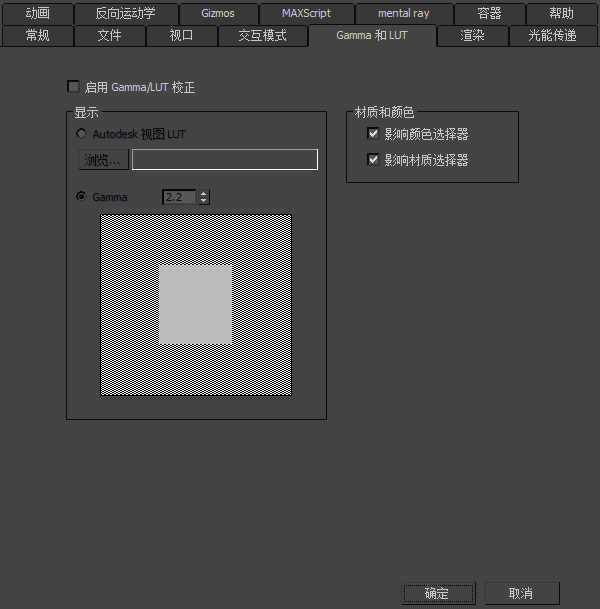Select the MAXScript tab

[x=306, y=14]
